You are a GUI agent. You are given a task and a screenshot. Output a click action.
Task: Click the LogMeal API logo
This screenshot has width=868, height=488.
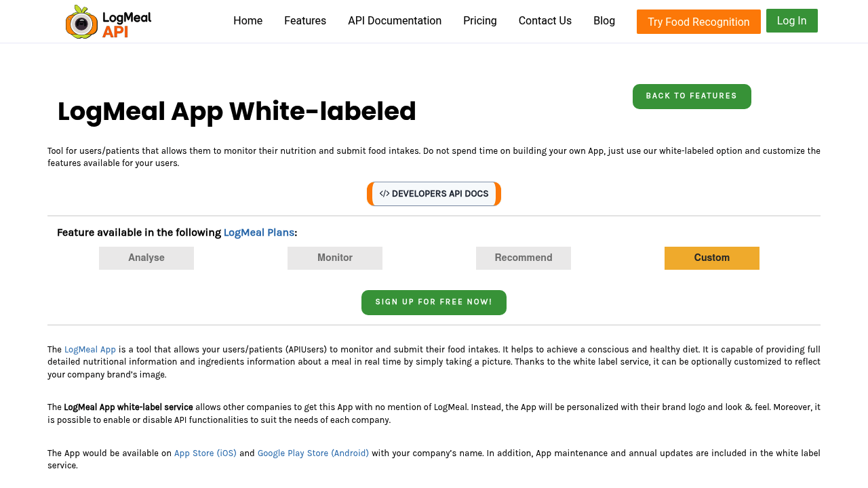click(x=108, y=22)
